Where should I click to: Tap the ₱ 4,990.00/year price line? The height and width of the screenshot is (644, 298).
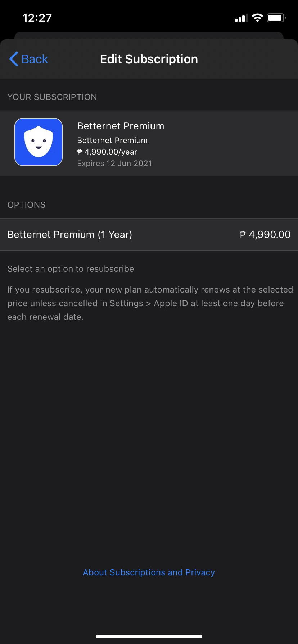point(107,152)
